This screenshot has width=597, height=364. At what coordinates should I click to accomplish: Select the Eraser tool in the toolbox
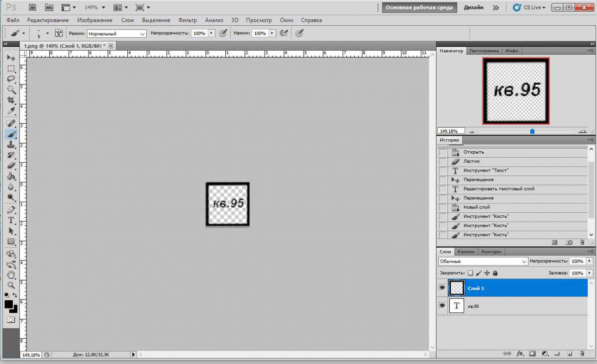(x=11, y=166)
